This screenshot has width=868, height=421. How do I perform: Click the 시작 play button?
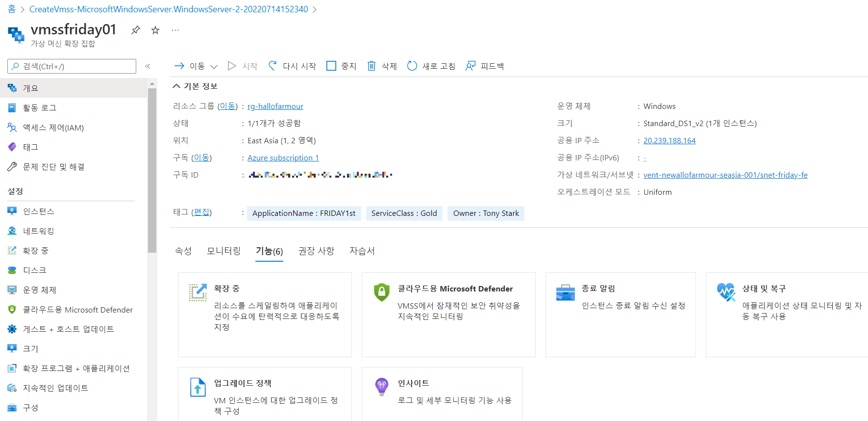[x=243, y=66]
